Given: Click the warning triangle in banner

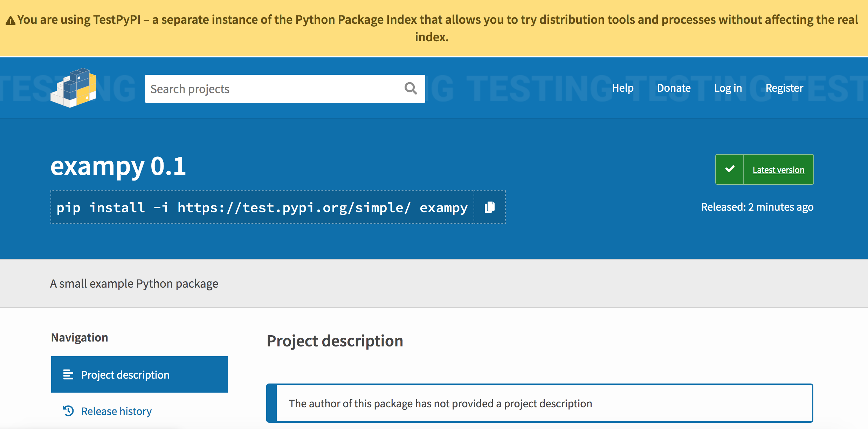Looking at the screenshot, I should click(11, 21).
